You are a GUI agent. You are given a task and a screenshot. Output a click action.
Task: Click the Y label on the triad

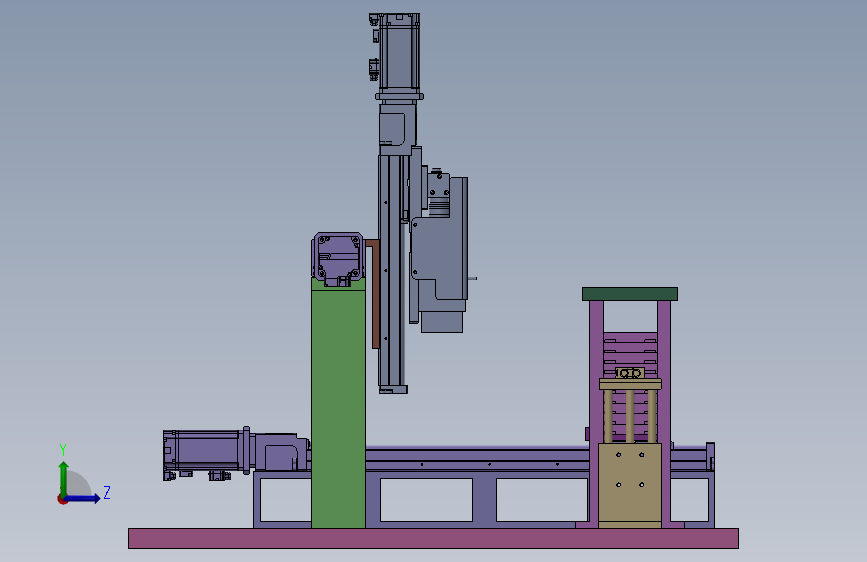click(63, 450)
